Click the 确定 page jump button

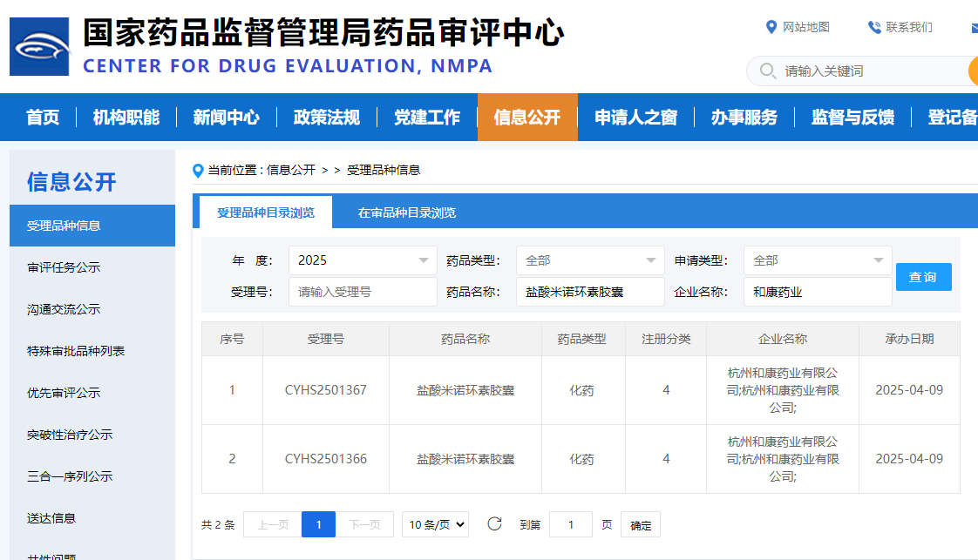(x=641, y=525)
